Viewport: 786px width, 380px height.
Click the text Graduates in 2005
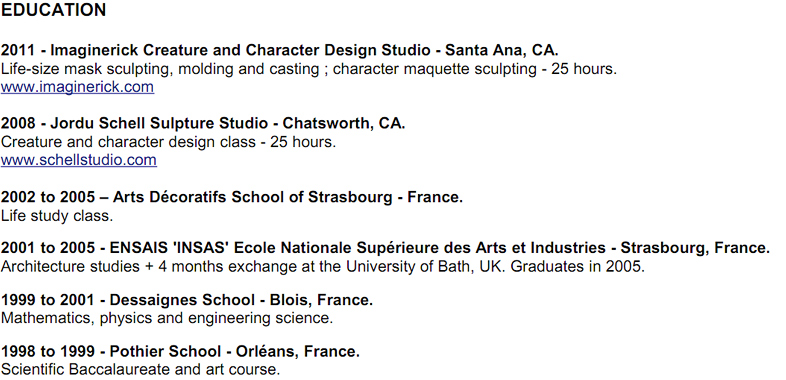point(577,266)
